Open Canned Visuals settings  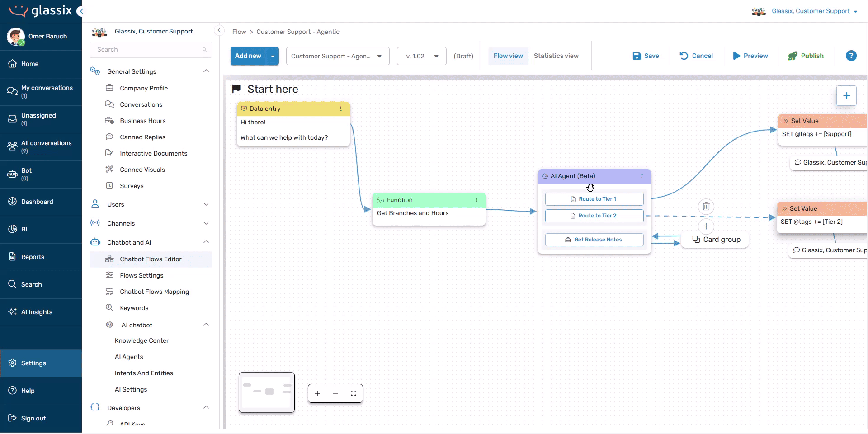click(142, 170)
